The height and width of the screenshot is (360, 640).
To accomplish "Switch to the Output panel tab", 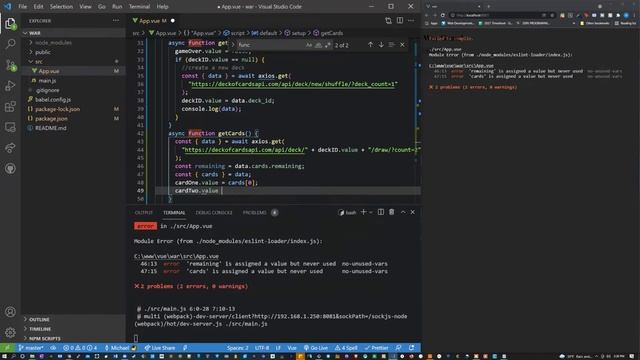I will coord(144,213).
